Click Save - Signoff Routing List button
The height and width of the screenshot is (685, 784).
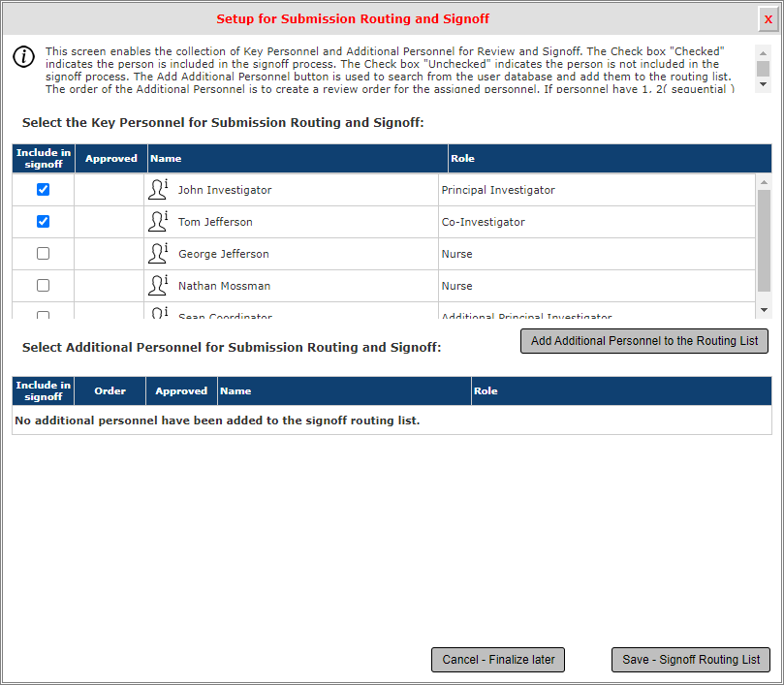[x=691, y=660]
